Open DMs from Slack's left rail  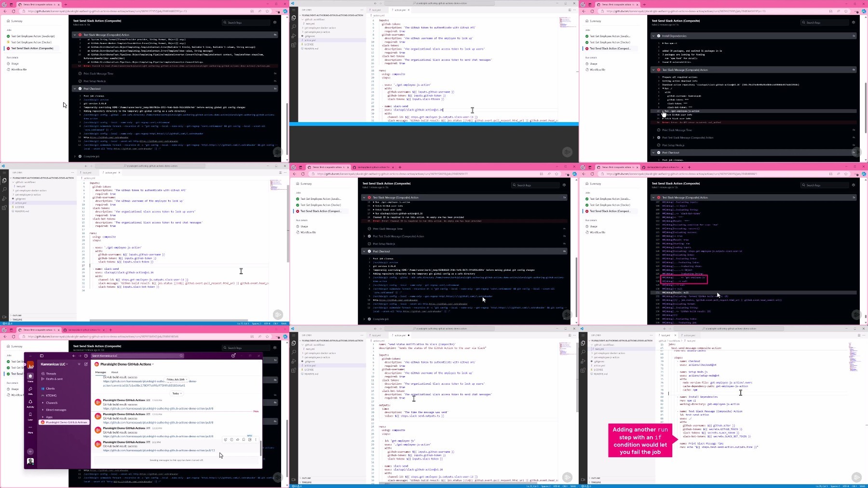(30, 390)
